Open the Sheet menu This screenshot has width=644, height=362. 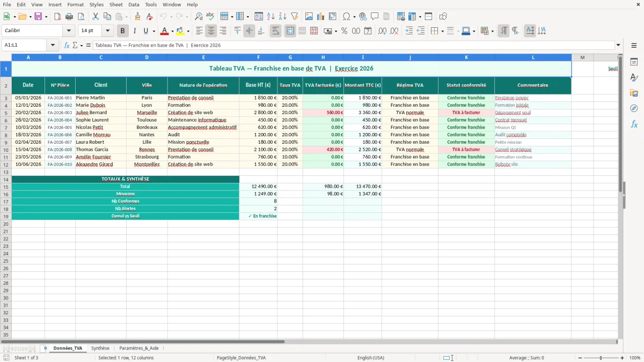click(116, 4)
